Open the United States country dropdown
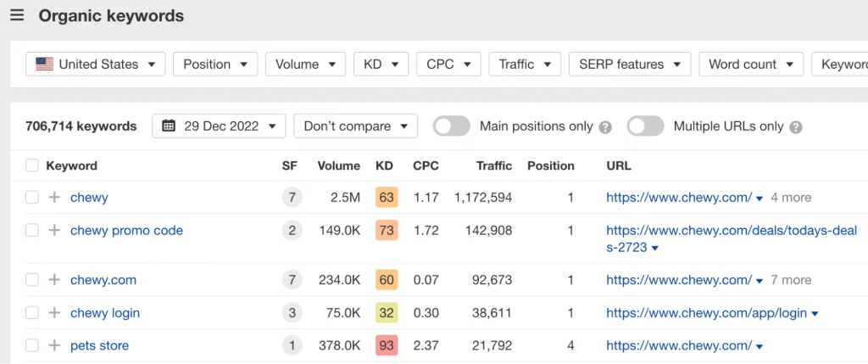The height and width of the screenshot is (364, 868). [x=95, y=64]
